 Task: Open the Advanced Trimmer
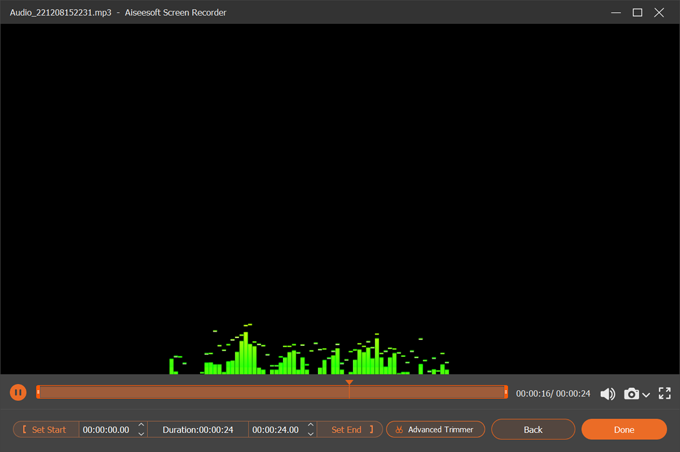(x=436, y=429)
